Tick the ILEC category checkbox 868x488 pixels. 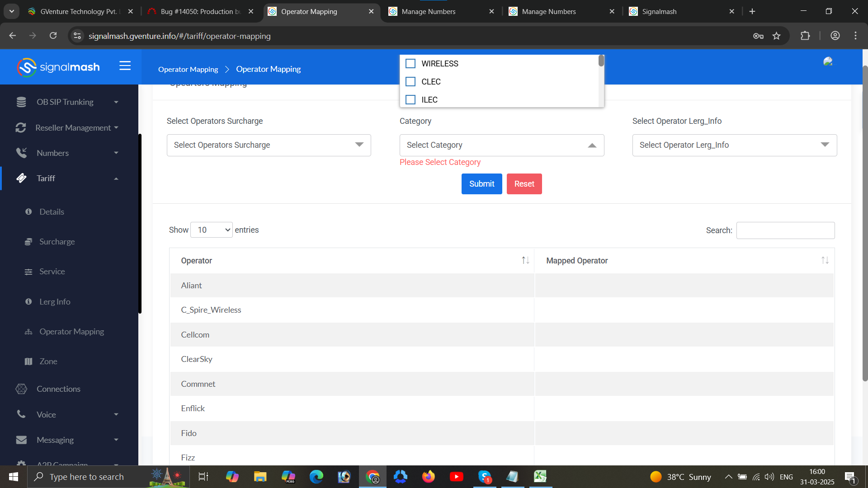coord(410,100)
